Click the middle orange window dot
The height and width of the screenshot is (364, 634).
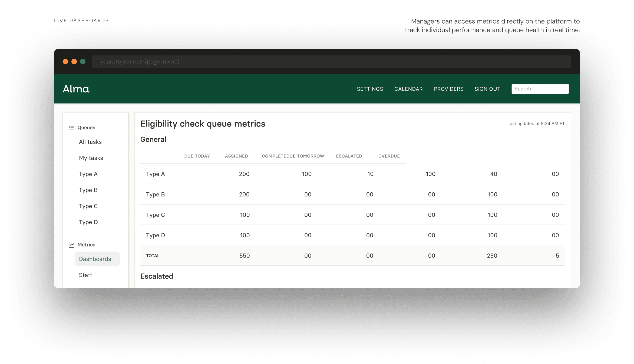(74, 62)
